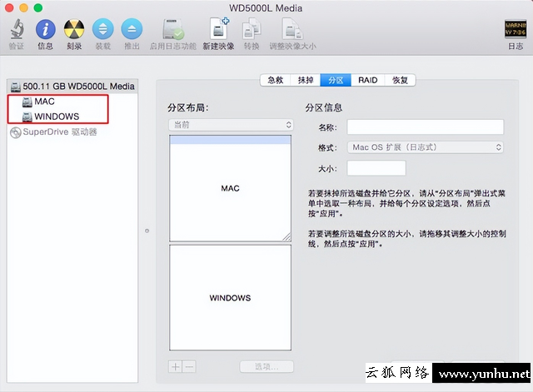Switch to the First Aid (急救) tab
Image resolution: width=533 pixels, height=392 pixels.
(x=276, y=80)
